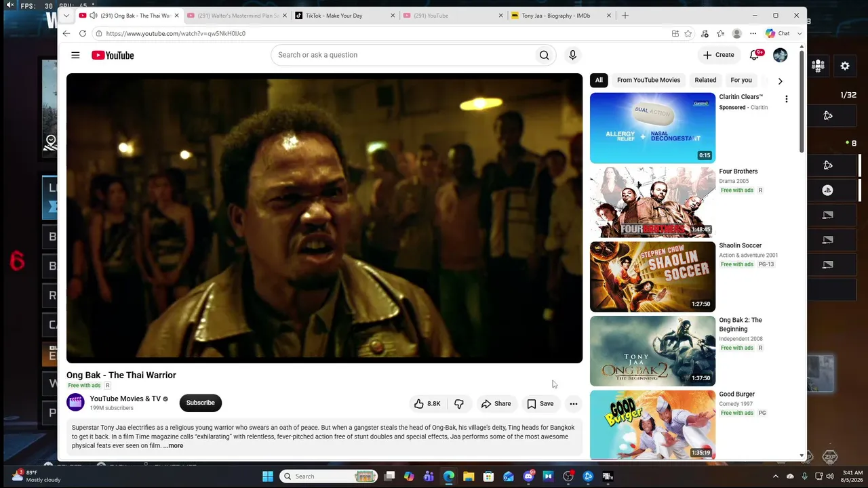
Task: Open a new browser tab
Action: click(625, 16)
